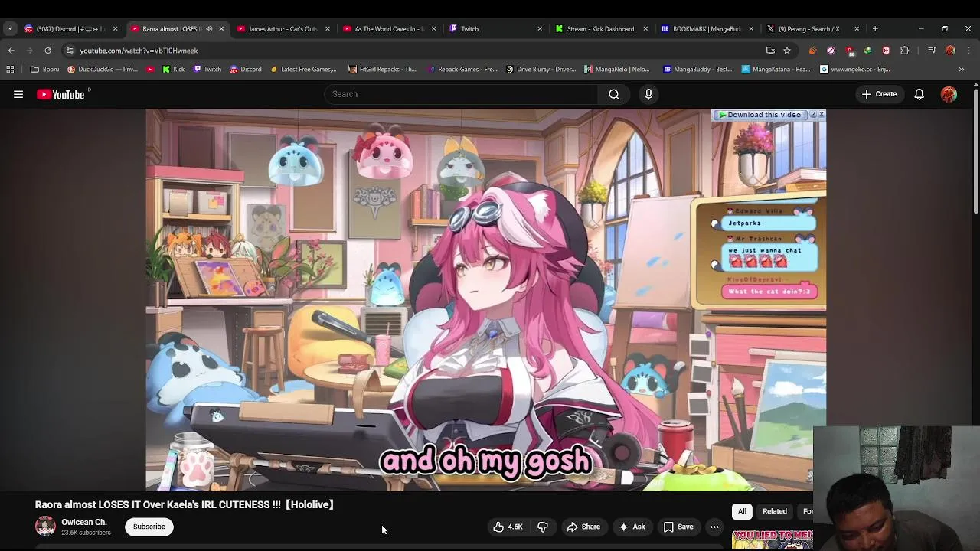Open the tab search dropdown arrow

(x=10, y=28)
